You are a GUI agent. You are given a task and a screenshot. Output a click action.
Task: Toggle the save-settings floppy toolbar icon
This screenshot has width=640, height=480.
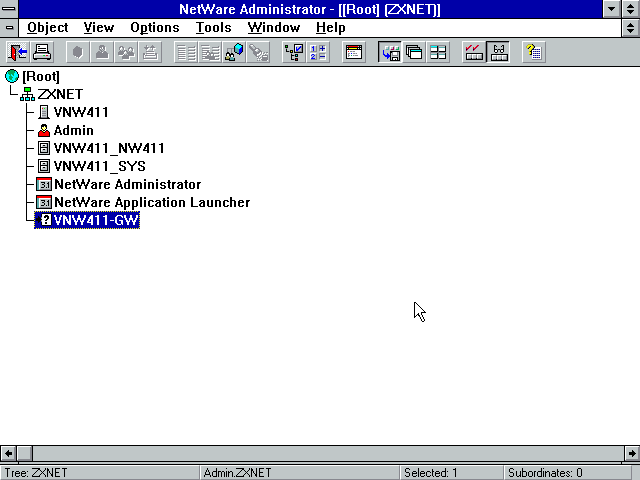tap(390, 52)
